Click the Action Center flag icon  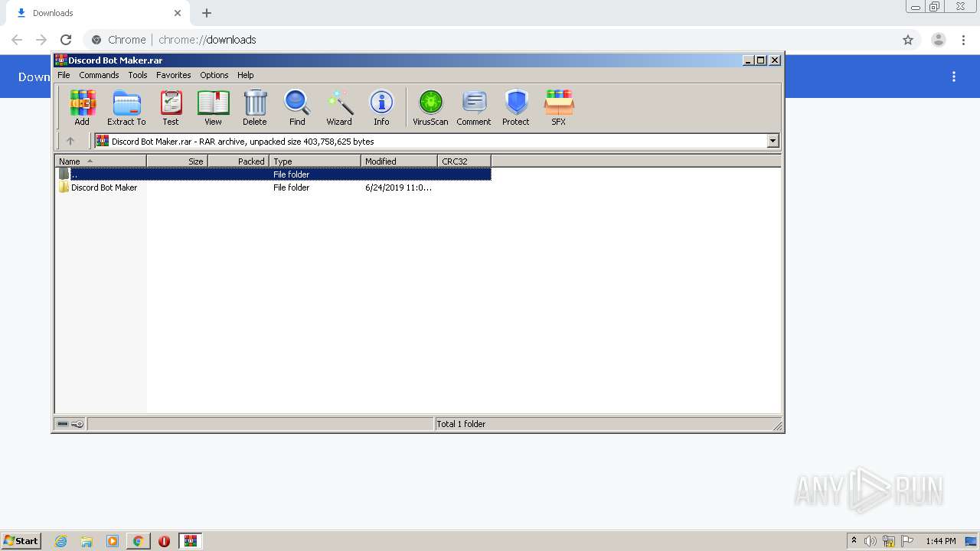[907, 541]
